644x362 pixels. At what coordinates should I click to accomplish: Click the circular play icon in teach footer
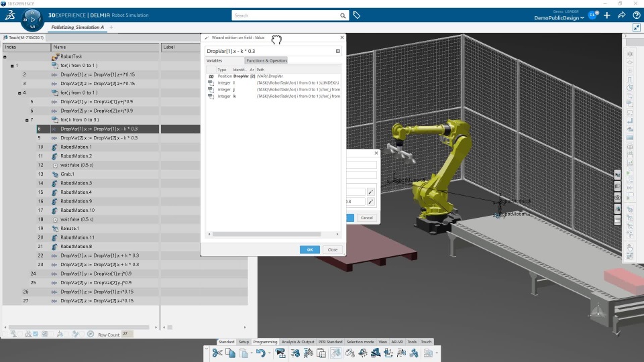[91, 334]
